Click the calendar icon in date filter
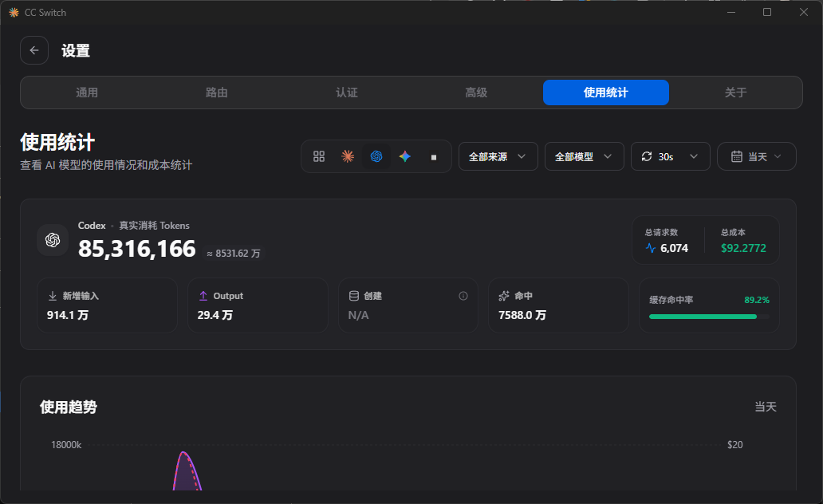 [x=737, y=156]
